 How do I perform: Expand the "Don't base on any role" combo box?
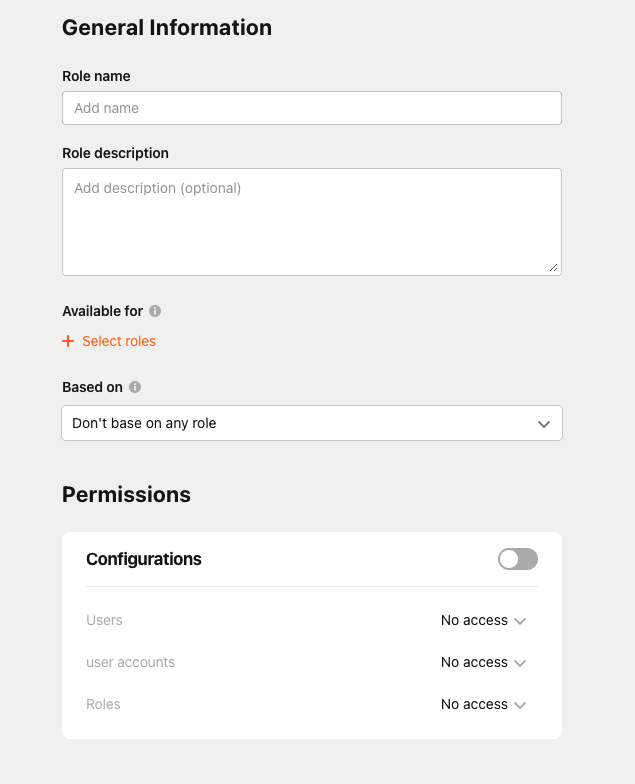click(312, 423)
